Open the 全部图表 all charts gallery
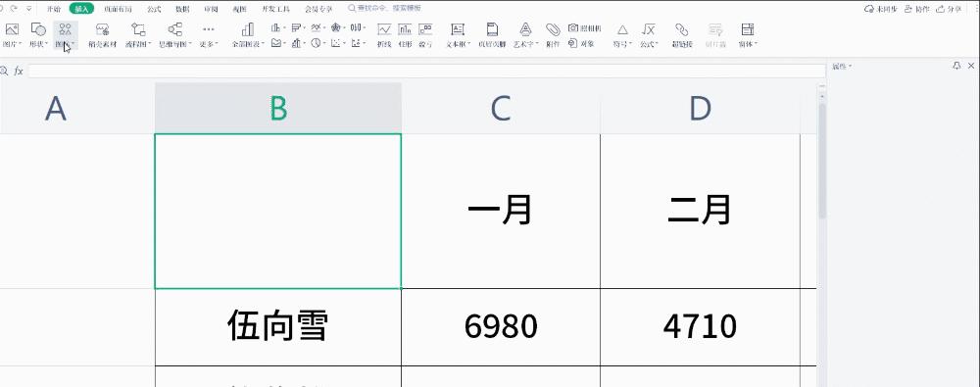 248,35
